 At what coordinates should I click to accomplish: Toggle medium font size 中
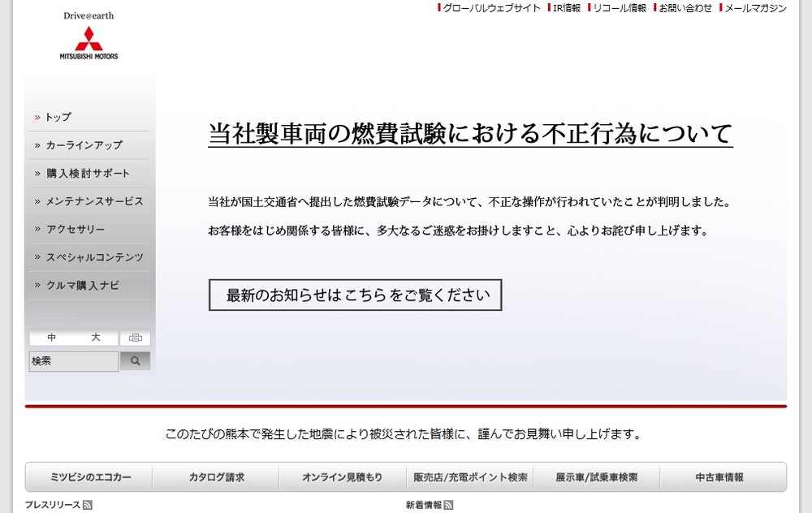point(50,338)
